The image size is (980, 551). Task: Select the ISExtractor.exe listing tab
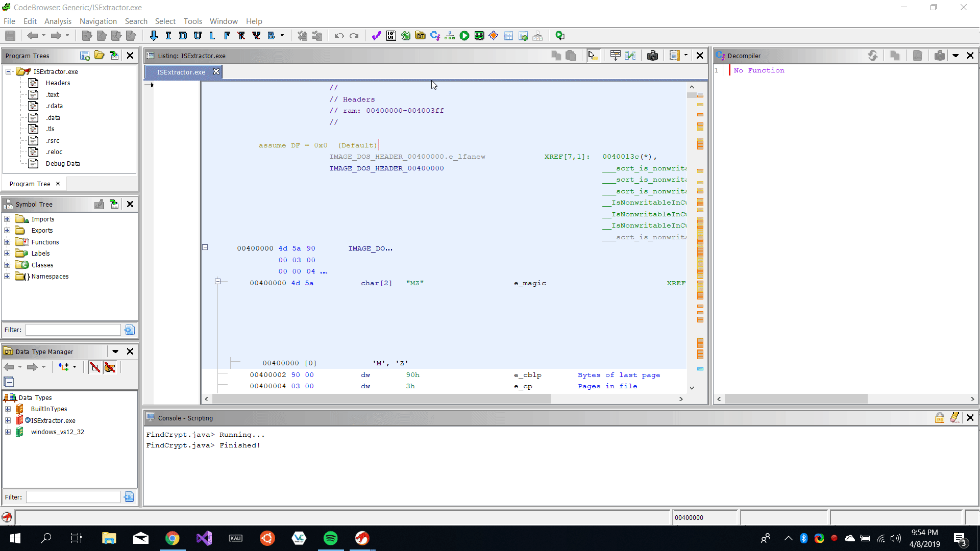(x=181, y=72)
